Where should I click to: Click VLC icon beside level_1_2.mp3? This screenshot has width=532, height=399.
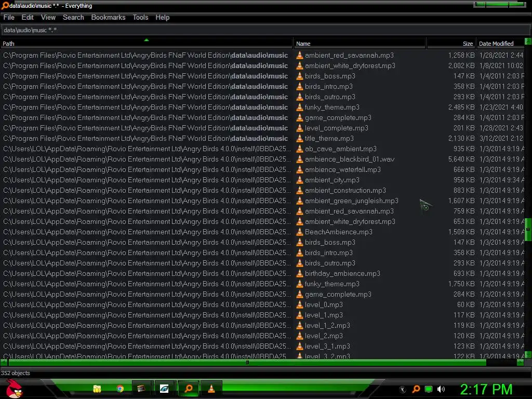[300, 325]
